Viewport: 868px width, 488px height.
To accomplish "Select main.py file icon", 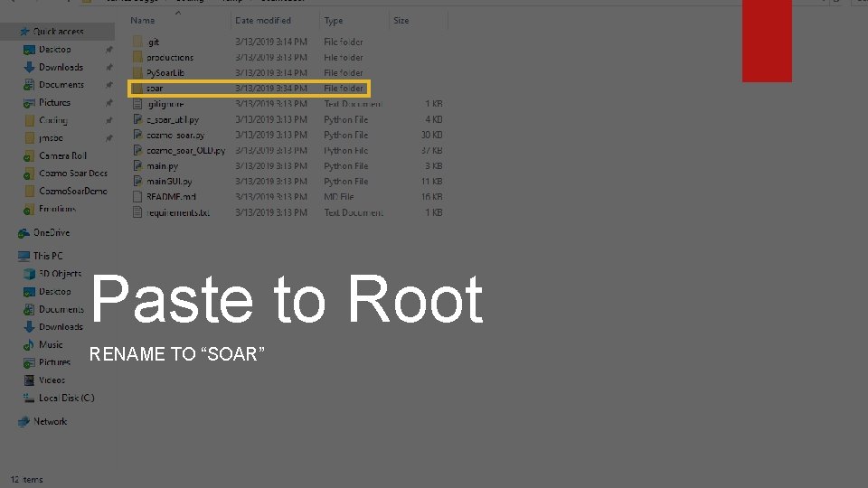I will click(x=137, y=165).
